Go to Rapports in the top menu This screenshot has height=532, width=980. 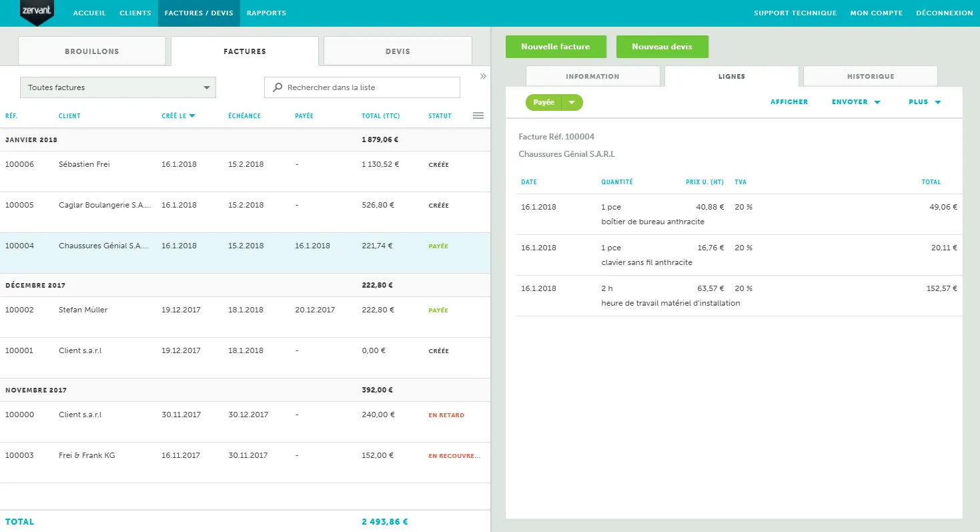coord(266,13)
